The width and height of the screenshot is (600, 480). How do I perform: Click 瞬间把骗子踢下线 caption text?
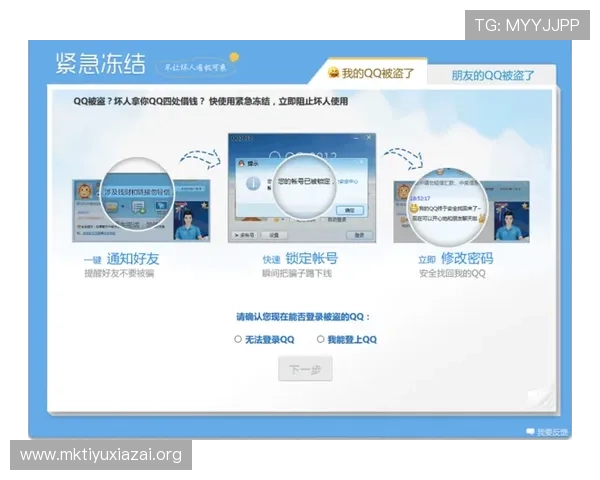tap(297, 273)
